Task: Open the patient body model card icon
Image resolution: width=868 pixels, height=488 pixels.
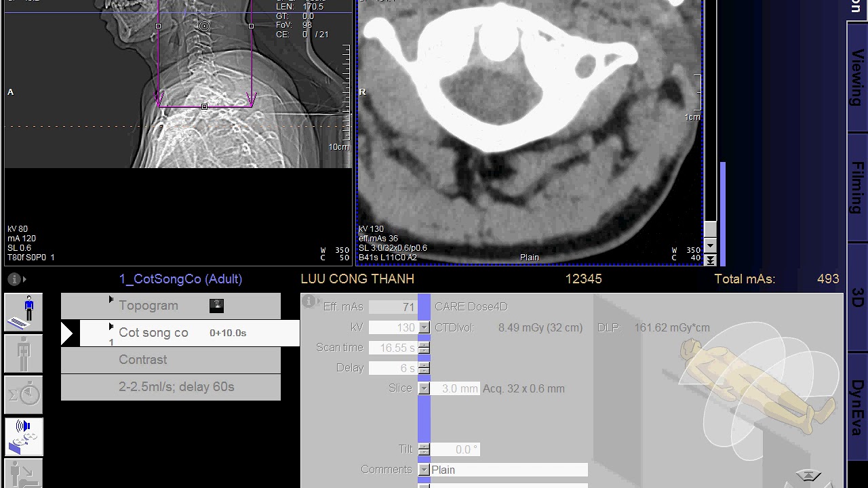Action: coord(24,353)
